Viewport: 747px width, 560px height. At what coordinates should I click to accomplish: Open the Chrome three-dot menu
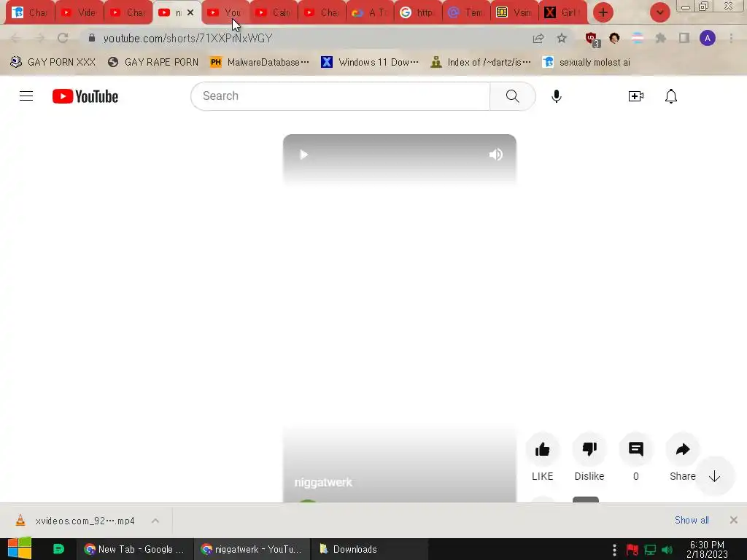731,38
